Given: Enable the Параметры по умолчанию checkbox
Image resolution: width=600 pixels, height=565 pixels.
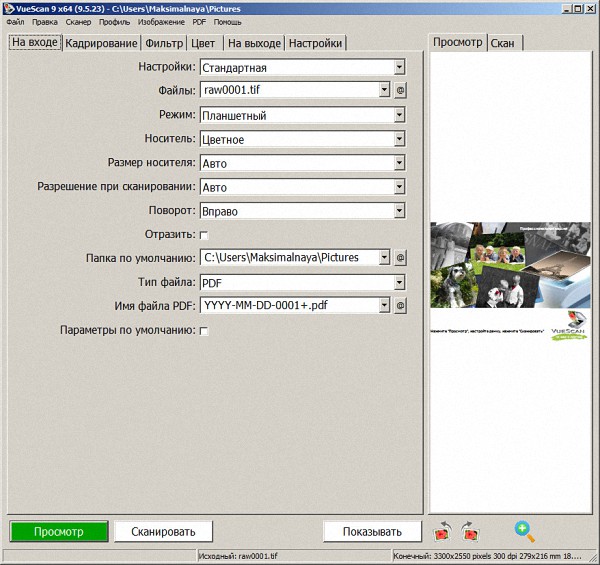Looking at the screenshot, I should 204,331.
